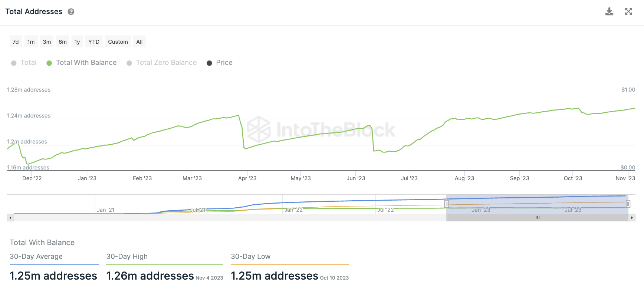644x290 pixels.
Task: Click the navigator right range handle
Action: coord(628,204)
